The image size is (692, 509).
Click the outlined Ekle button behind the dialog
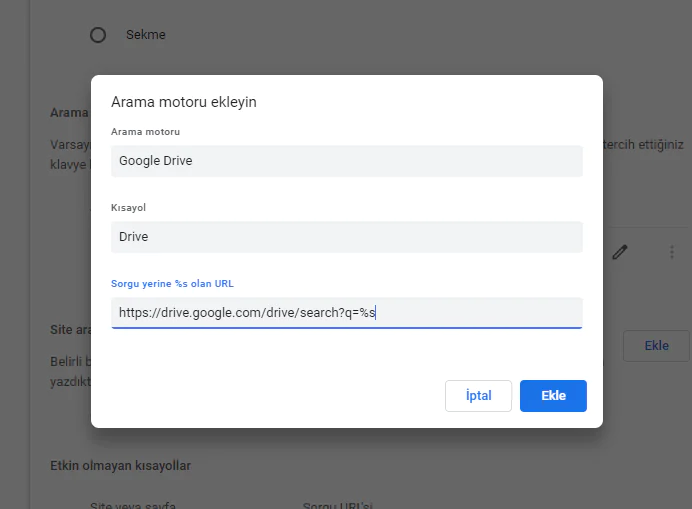(656, 346)
